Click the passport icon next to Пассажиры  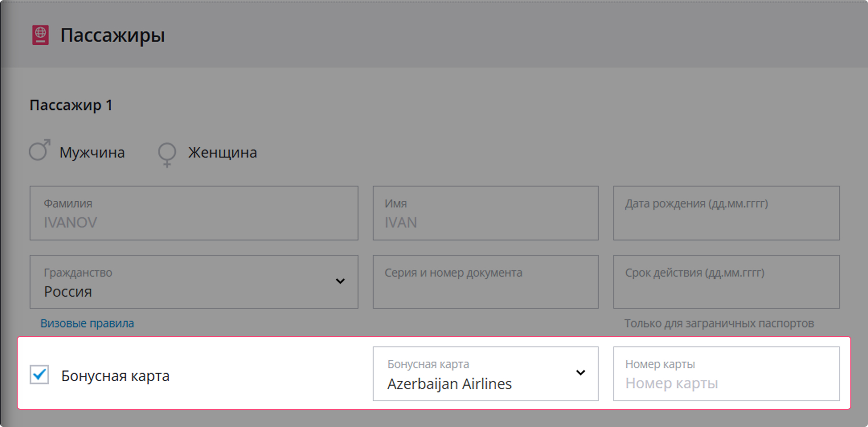click(x=41, y=35)
